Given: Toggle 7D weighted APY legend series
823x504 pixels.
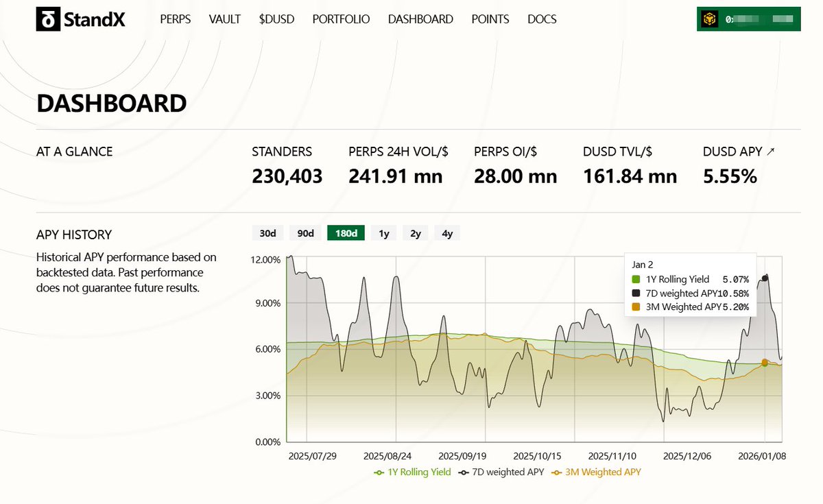Looking at the screenshot, I should pyautogui.click(x=502, y=472).
